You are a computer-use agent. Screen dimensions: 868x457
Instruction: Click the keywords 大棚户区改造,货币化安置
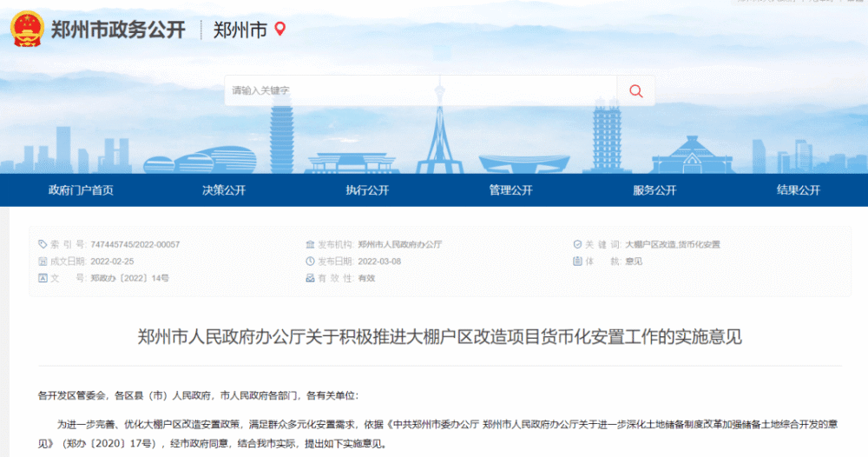click(673, 244)
